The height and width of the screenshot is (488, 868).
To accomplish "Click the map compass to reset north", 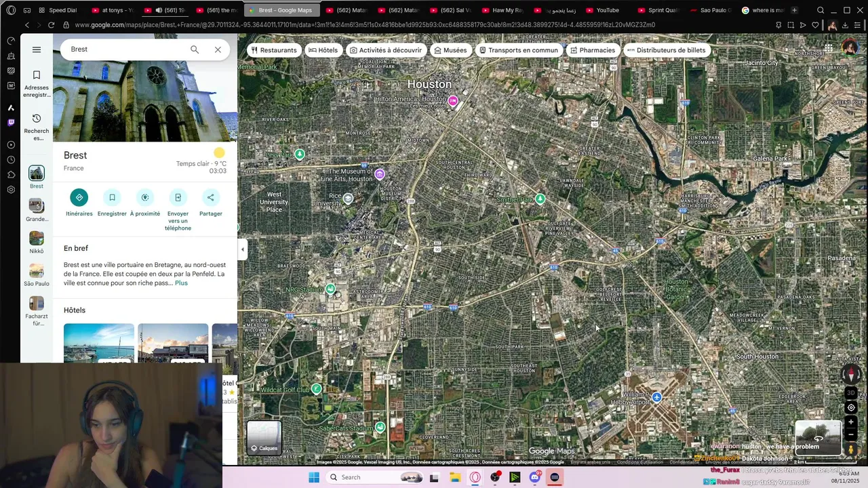I will click(851, 374).
